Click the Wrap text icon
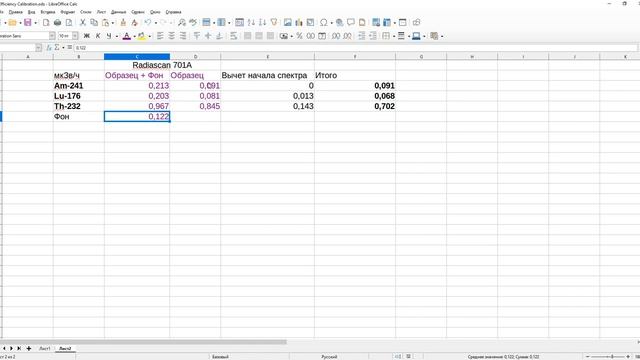This screenshot has width=640, height=360. 233,36
